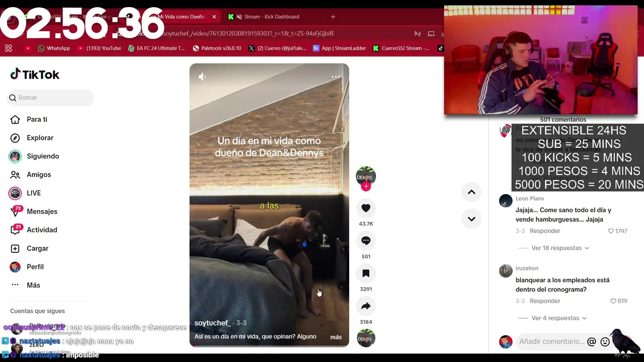The width and height of the screenshot is (644, 362).
Task: Like Leon Planv comment heart
Action: point(611,231)
